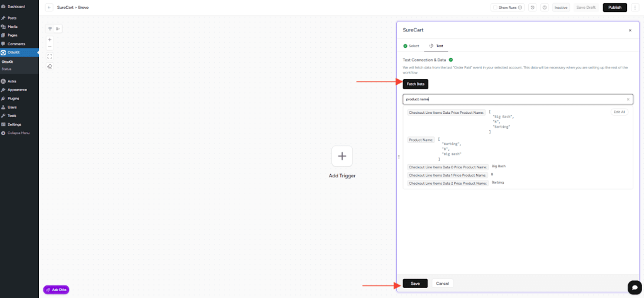The height and width of the screenshot is (298, 644).
Task: Open the three-dot more options menu
Action: pos(635,8)
